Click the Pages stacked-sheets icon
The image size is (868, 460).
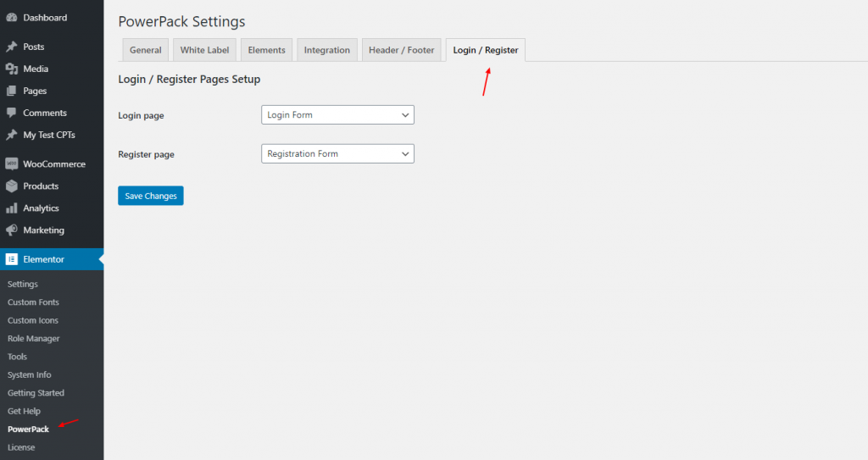point(12,91)
